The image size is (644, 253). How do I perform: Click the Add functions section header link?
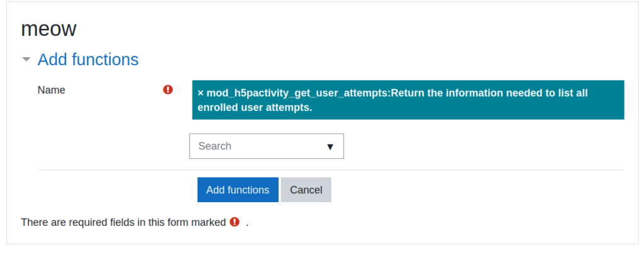88,60
